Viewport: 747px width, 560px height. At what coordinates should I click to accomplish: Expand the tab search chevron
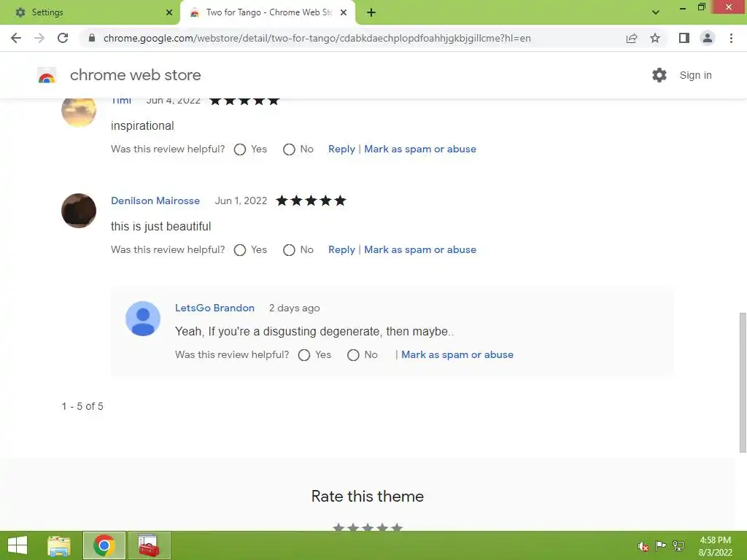pos(656,12)
